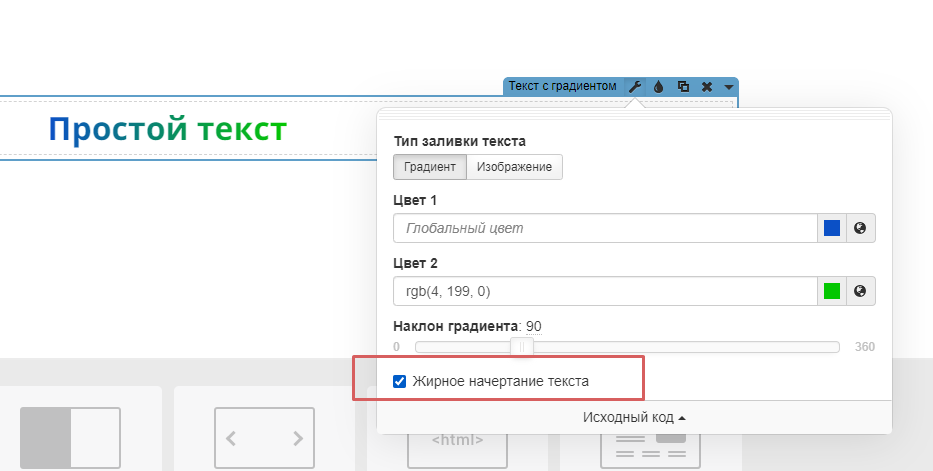This screenshot has height=471, width=933.
Task: Select the Градиент fill type
Action: point(429,167)
